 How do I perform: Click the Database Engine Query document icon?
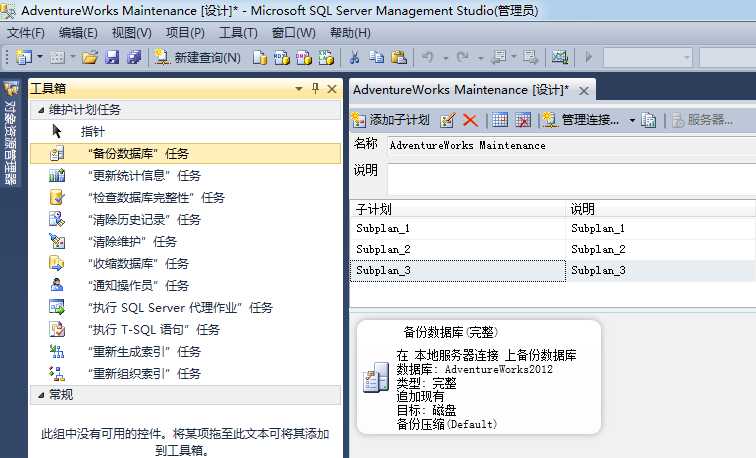pos(260,58)
